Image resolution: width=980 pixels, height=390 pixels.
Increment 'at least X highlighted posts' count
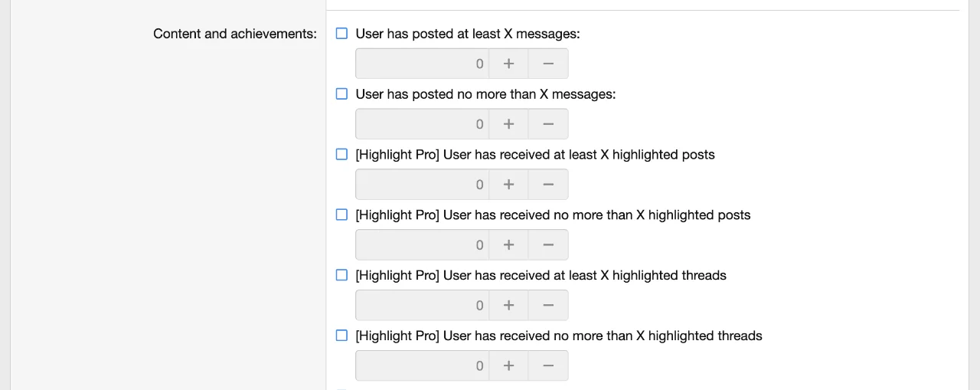508,185
